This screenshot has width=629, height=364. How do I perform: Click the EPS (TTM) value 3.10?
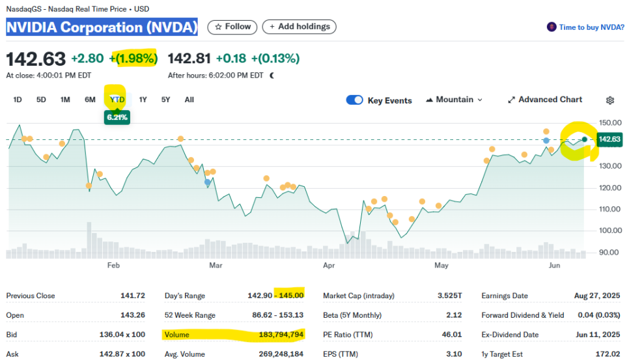point(454,354)
